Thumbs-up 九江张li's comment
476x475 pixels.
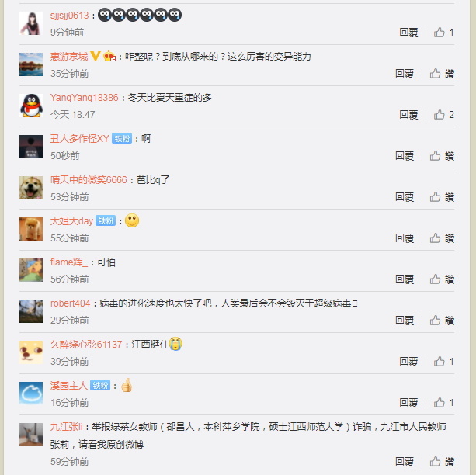[442, 462]
